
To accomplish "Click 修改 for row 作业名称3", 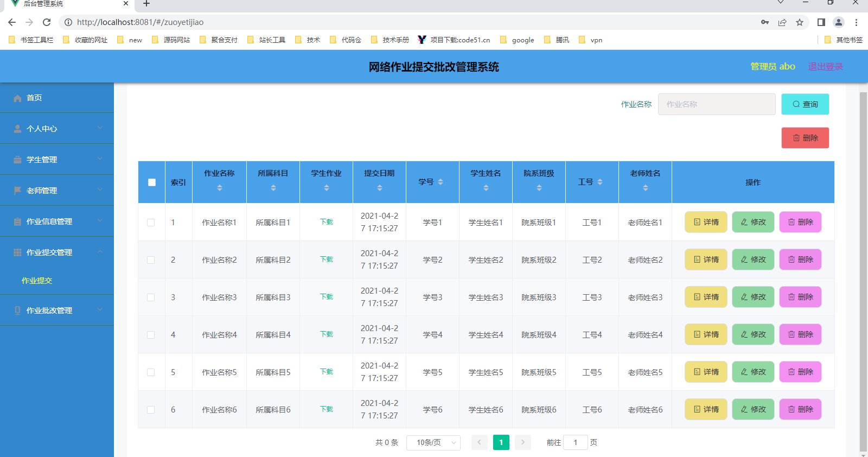I will tap(753, 297).
